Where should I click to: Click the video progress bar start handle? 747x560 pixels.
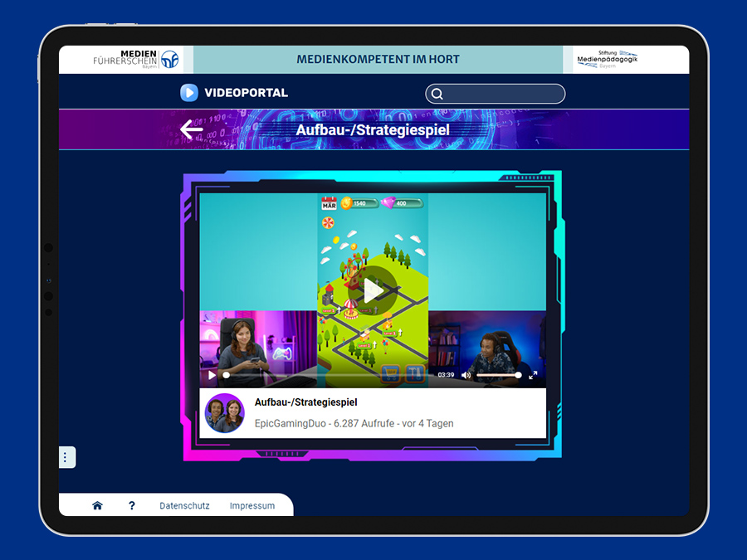tap(227, 375)
